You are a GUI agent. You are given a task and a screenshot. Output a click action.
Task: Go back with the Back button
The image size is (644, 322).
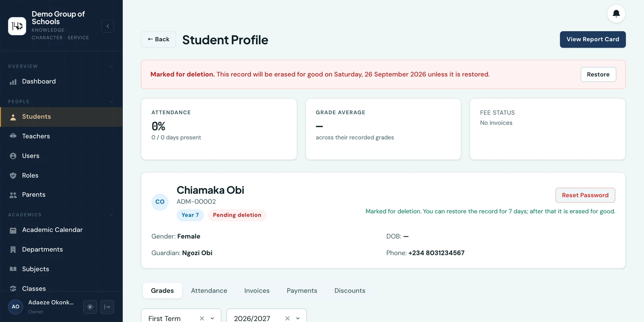tap(158, 39)
